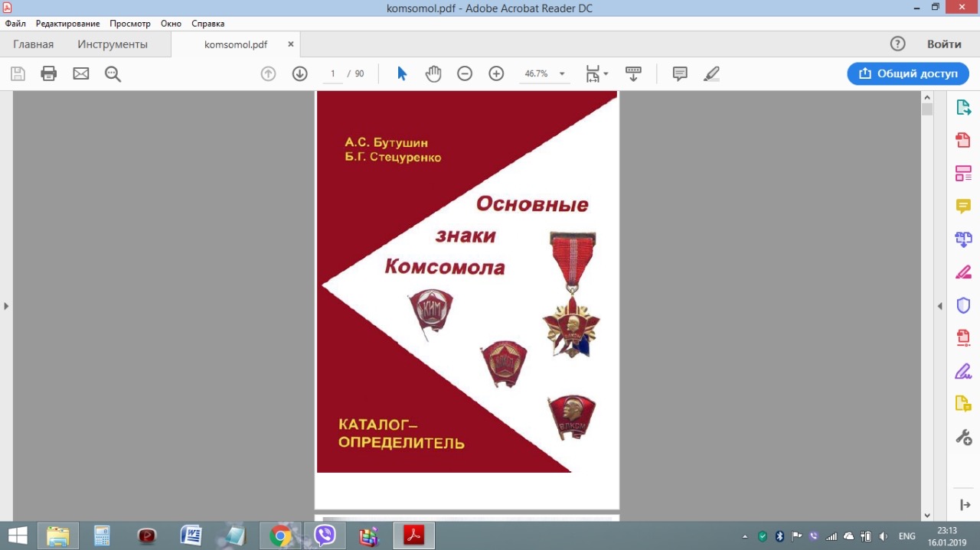Go to the next page arrow
This screenshot has width=980, height=550.
point(299,73)
